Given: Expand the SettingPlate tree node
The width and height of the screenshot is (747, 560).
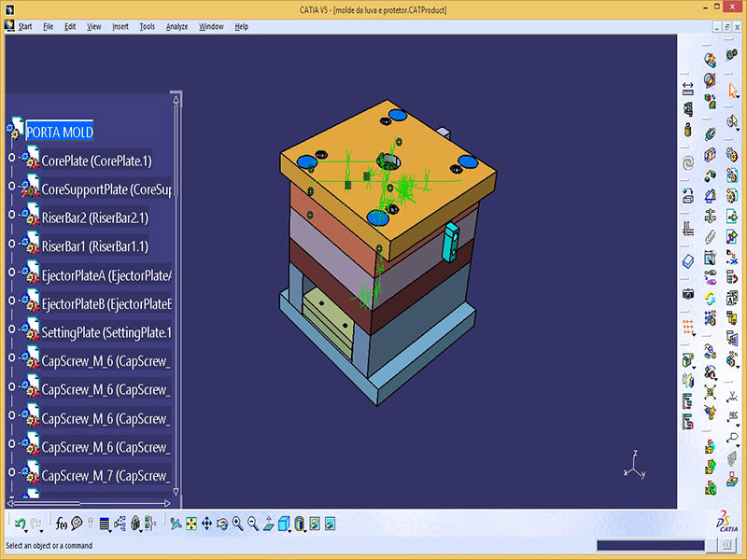Looking at the screenshot, I should pos(11,332).
